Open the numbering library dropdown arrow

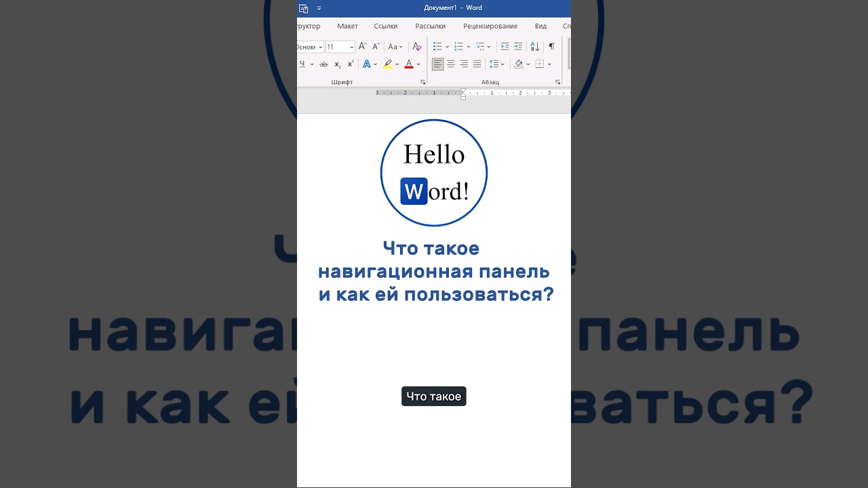(469, 47)
